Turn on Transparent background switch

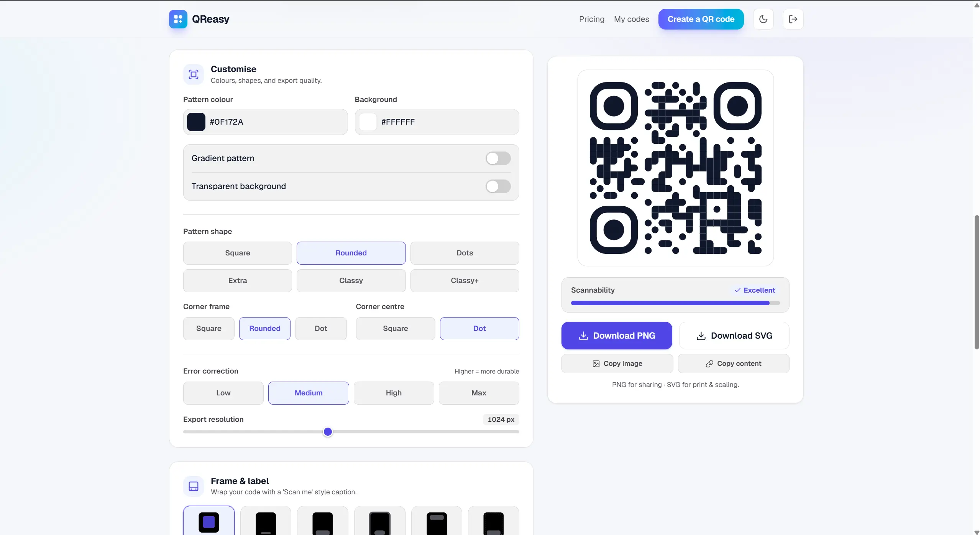(498, 186)
